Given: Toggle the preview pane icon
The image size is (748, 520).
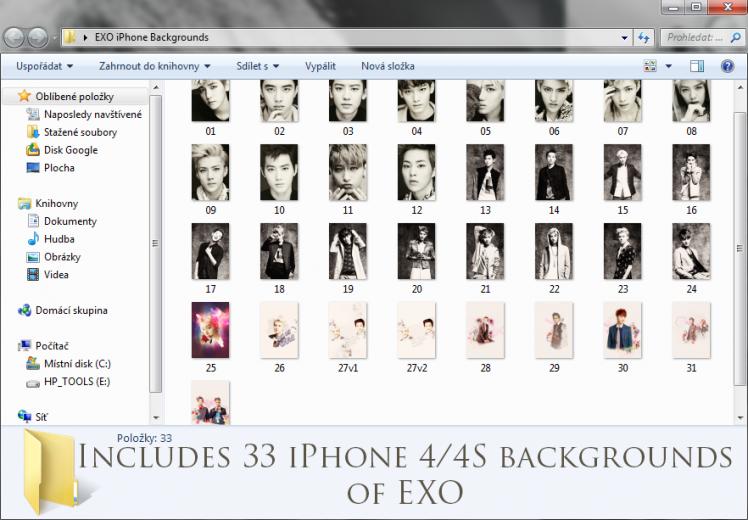Looking at the screenshot, I should [697, 66].
